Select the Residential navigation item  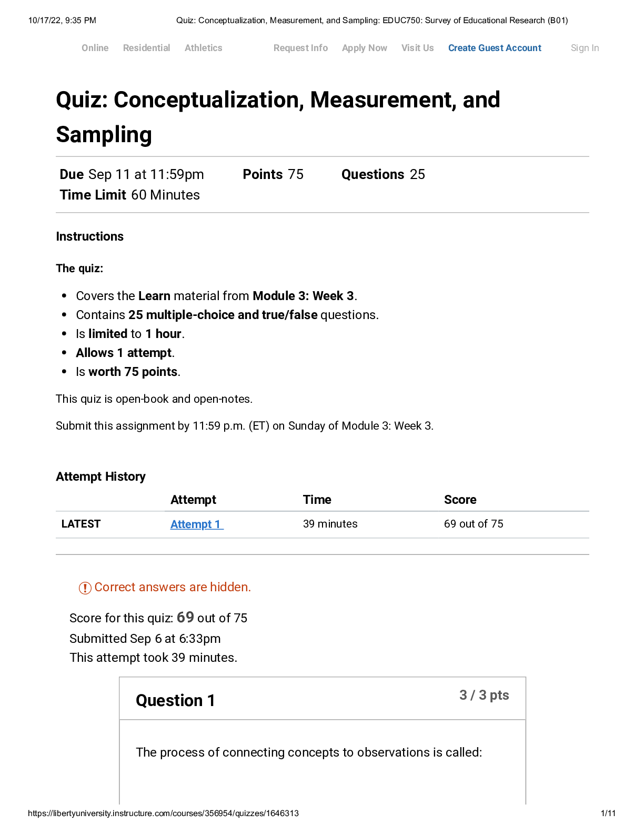146,48
